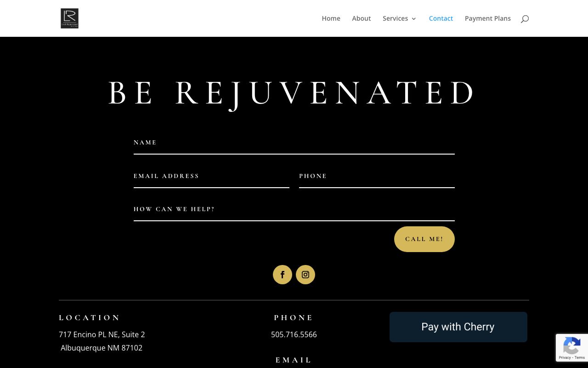Click the 717 Encino PL address text
The width and height of the screenshot is (588, 368).
coord(102,334)
